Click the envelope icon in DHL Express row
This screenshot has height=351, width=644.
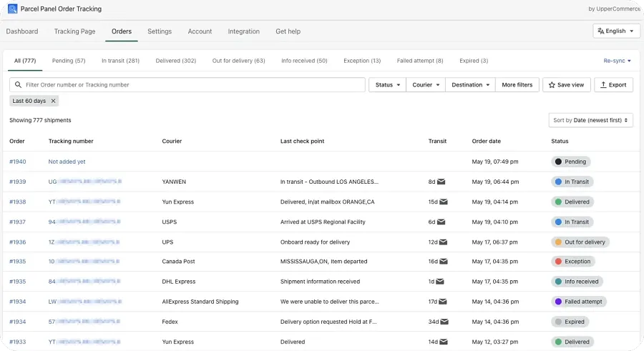(440, 281)
